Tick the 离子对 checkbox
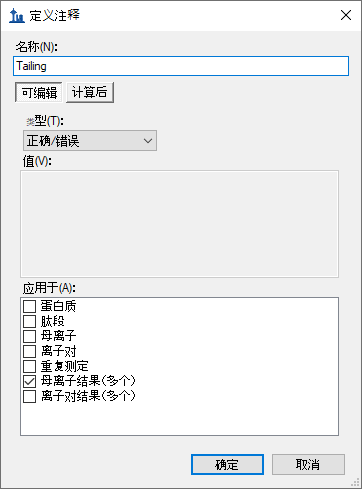The image size is (362, 489). 29,351
